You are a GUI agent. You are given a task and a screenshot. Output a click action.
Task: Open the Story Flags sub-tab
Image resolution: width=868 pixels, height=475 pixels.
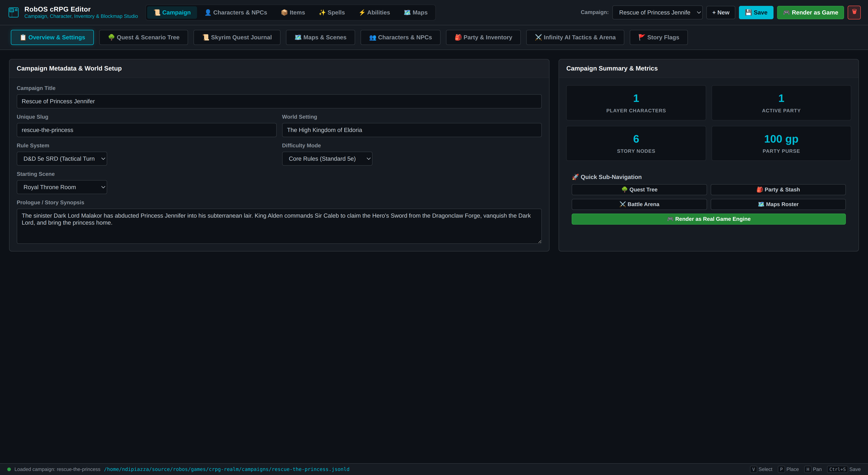(x=659, y=37)
